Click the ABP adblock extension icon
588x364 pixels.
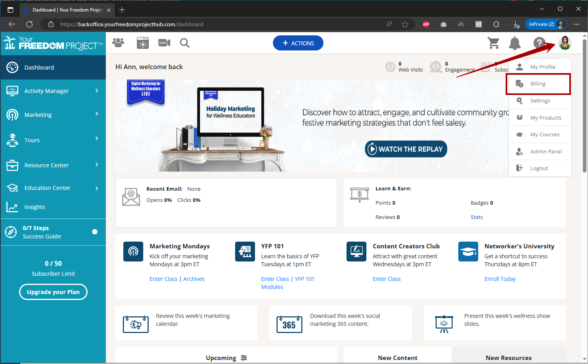pyautogui.click(x=426, y=24)
